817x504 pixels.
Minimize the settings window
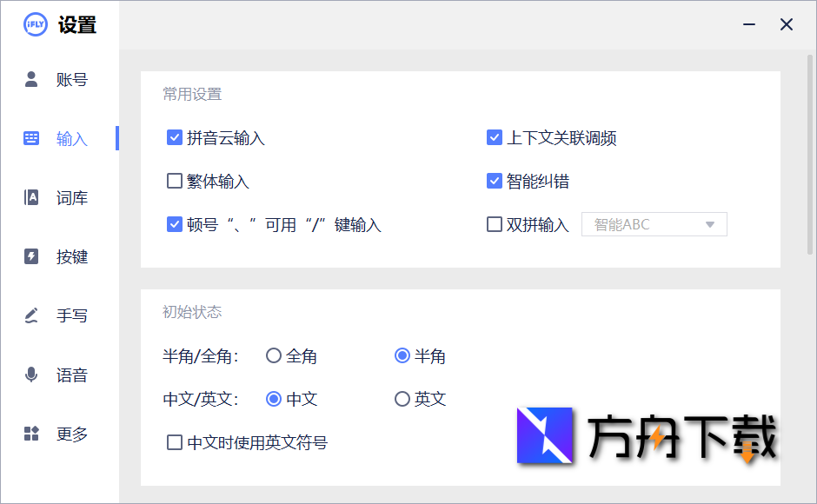point(748,25)
